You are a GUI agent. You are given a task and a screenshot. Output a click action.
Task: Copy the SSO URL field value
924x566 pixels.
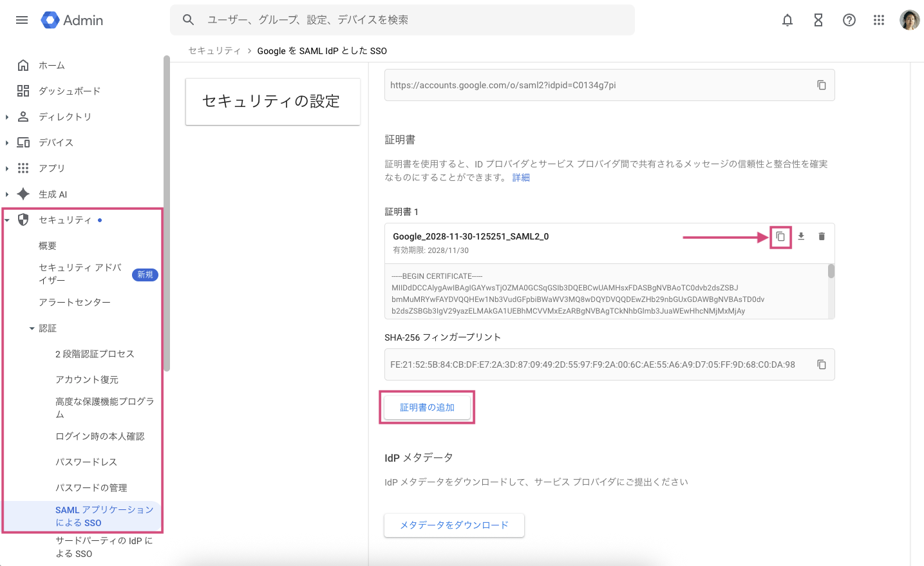[x=821, y=85]
